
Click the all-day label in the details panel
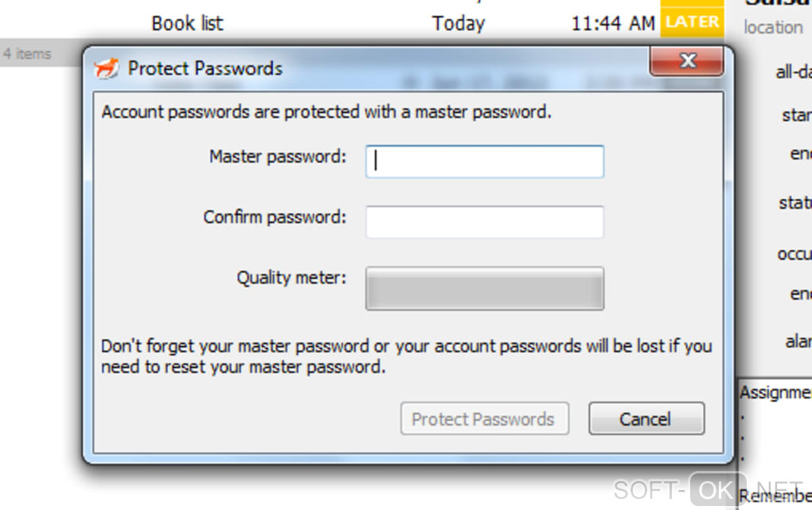point(793,72)
